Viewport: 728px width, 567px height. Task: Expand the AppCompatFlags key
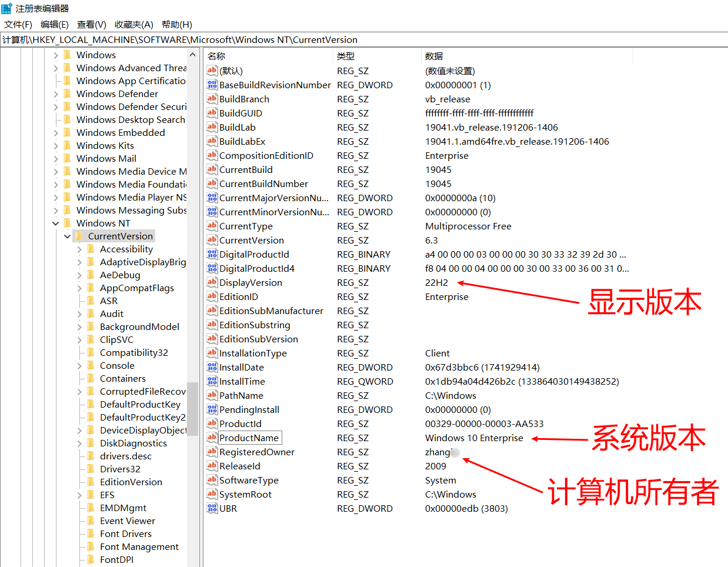[x=79, y=288]
